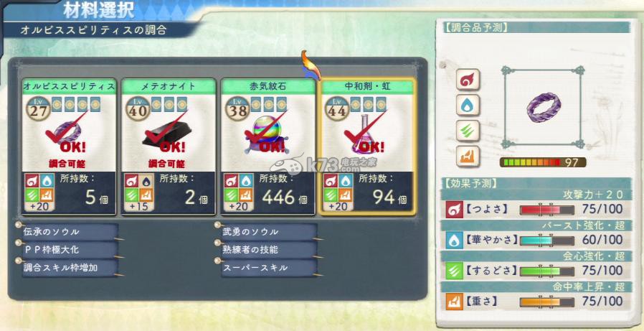The image size is (644, 331).
Task: Click the flame feather cursor marker
Action: 310,65
